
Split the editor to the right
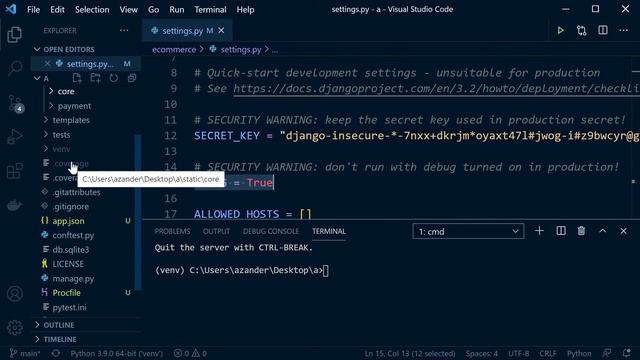pyautogui.click(x=603, y=31)
